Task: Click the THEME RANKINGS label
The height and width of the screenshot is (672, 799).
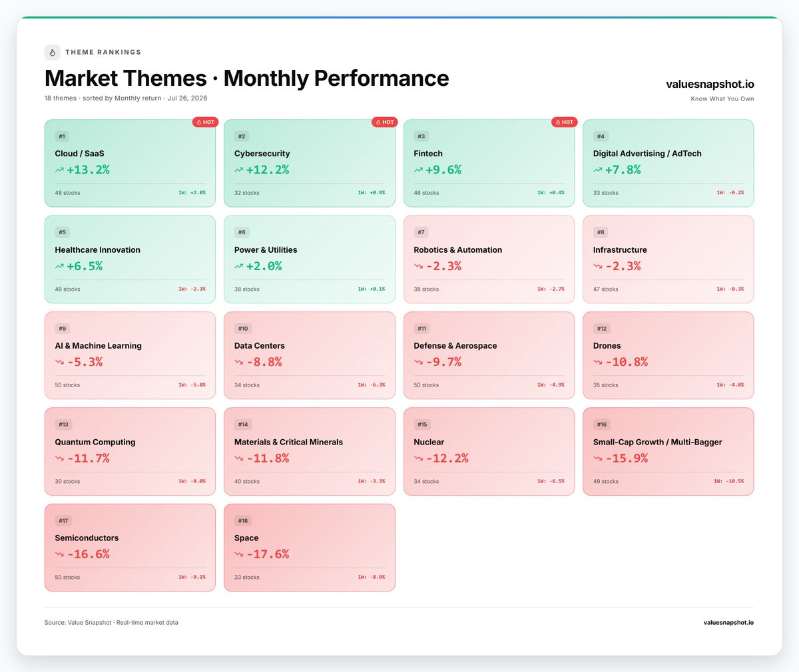Action: [103, 52]
